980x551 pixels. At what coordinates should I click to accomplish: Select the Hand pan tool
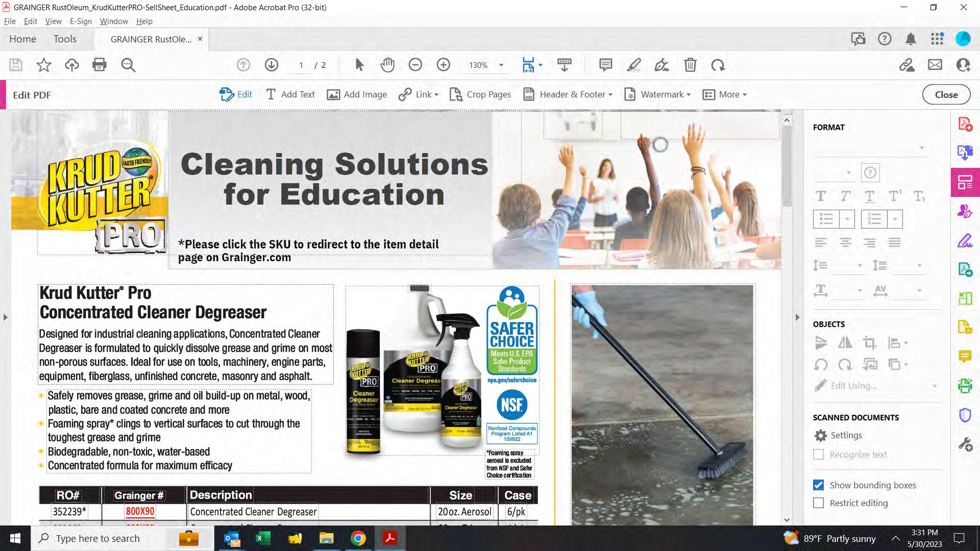(387, 65)
